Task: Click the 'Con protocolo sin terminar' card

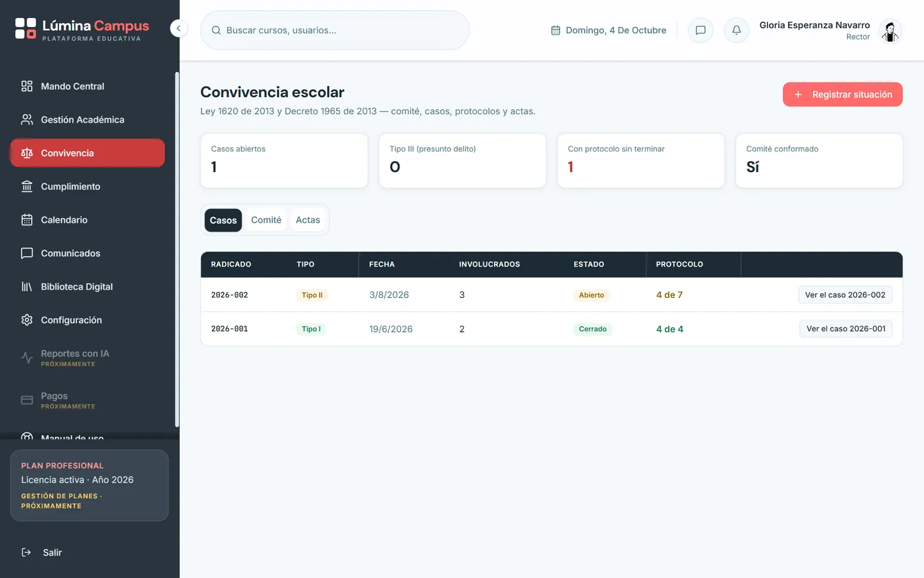Action: [x=641, y=161]
